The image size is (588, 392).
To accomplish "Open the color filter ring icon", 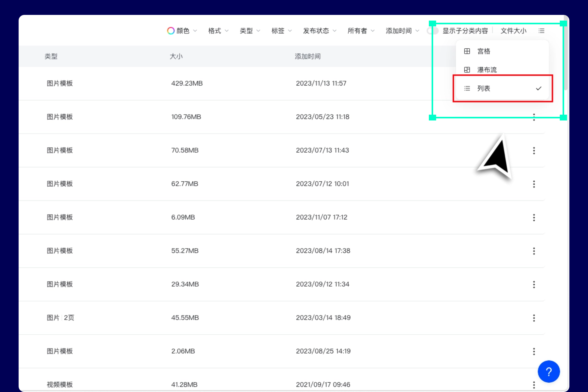I will pos(171,31).
